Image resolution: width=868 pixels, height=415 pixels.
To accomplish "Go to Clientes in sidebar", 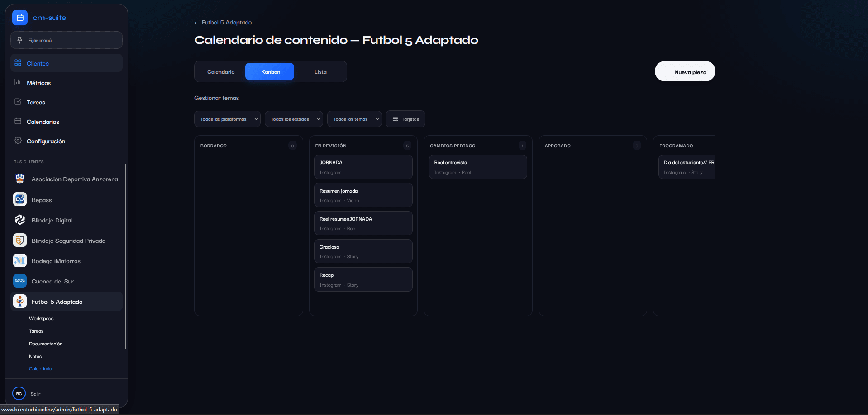I will pos(67,63).
